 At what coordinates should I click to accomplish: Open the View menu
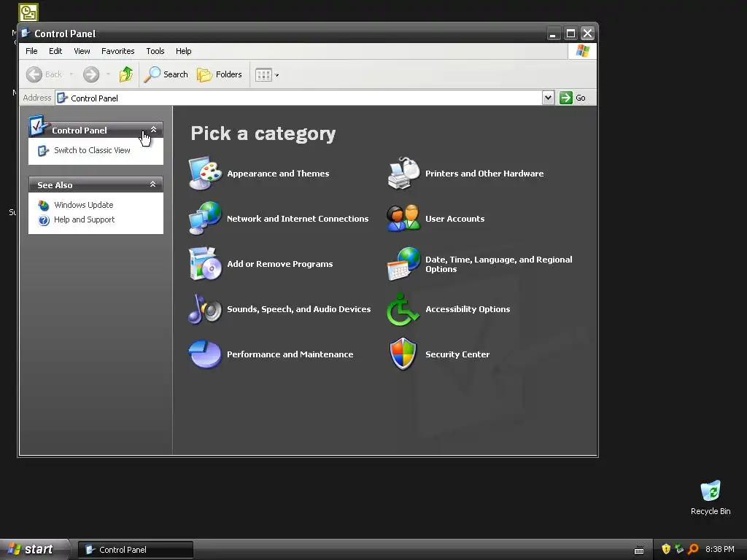coord(82,51)
